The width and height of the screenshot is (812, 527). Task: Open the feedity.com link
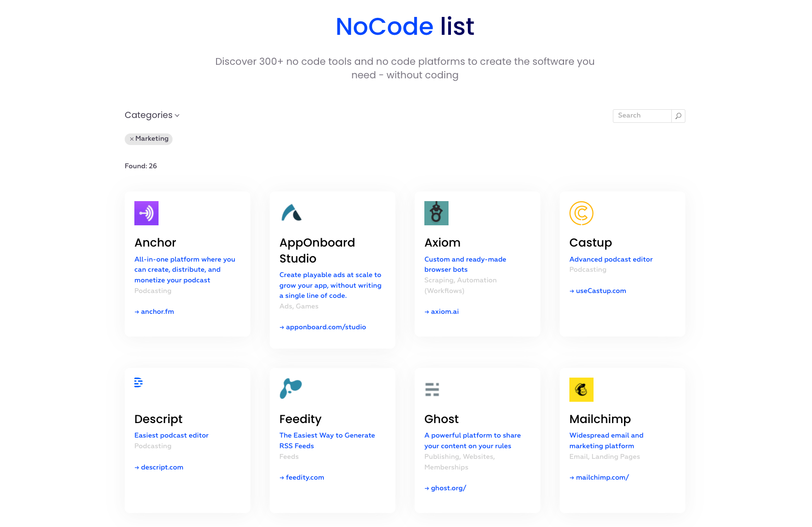point(302,478)
